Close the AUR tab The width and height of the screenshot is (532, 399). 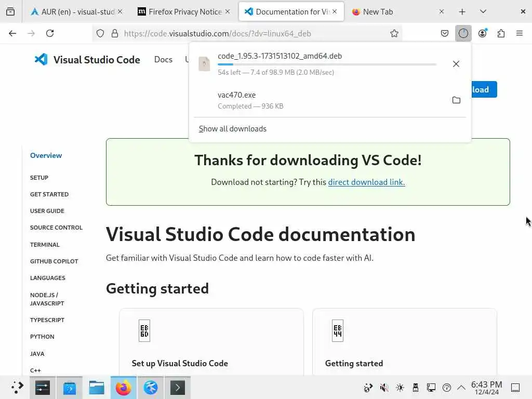pyautogui.click(x=120, y=11)
